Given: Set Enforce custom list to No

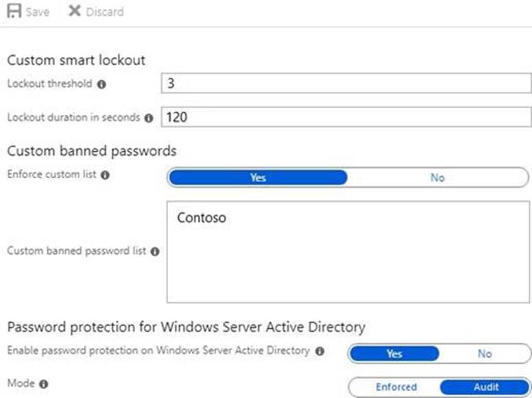Looking at the screenshot, I should (437, 177).
